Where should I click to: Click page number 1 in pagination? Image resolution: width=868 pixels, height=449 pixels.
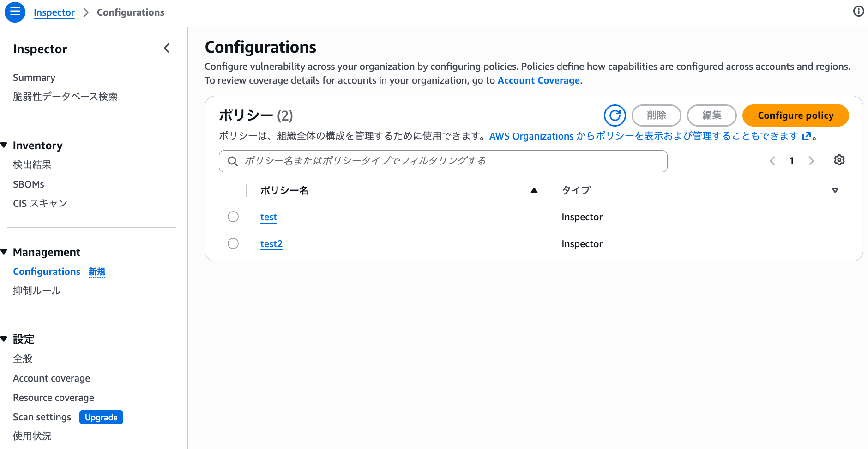(x=792, y=161)
